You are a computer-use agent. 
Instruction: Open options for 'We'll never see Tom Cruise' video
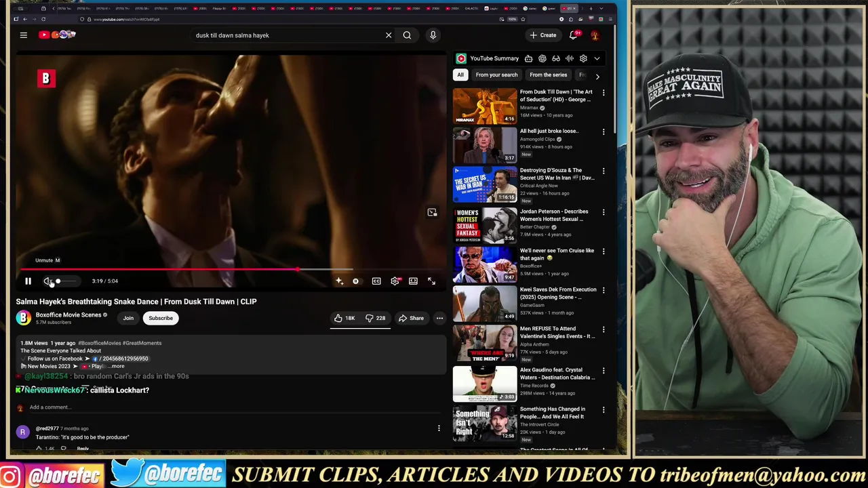604,251
